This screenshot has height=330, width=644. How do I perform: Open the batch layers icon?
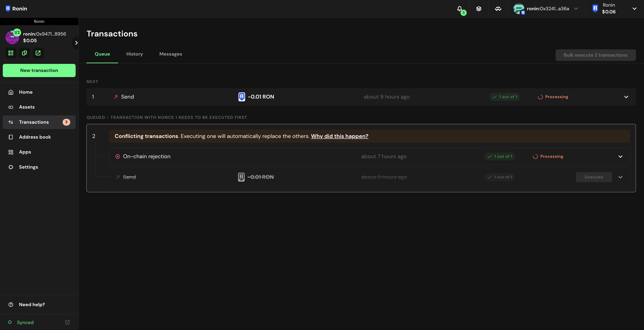pos(479,9)
